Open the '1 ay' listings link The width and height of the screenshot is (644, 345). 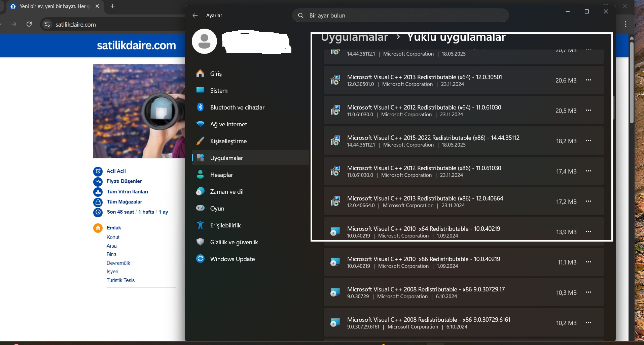(164, 212)
